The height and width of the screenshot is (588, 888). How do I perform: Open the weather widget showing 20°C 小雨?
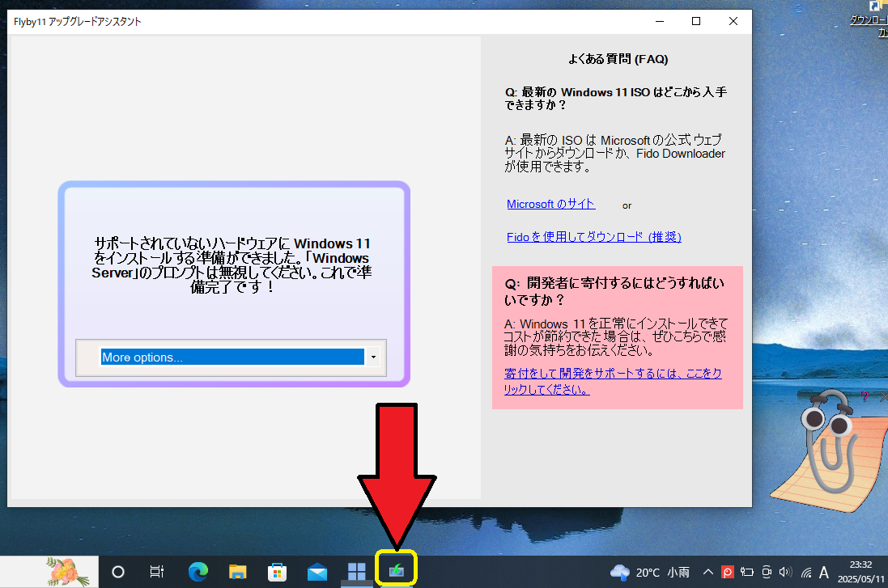coord(649,572)
